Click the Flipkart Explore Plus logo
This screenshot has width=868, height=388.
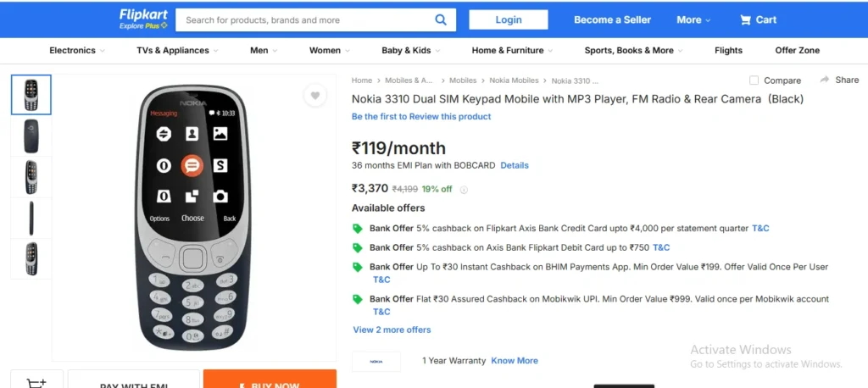coord(143,19)
